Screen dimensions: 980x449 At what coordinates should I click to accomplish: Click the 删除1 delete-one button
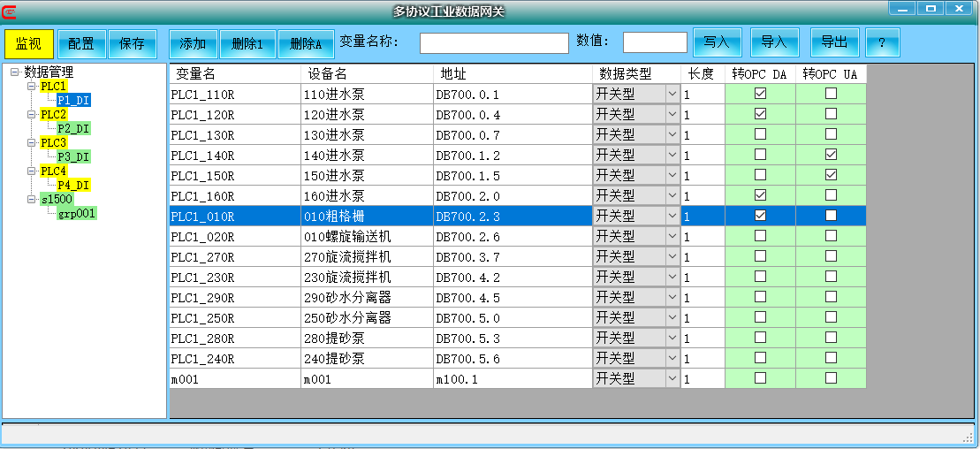247,43
